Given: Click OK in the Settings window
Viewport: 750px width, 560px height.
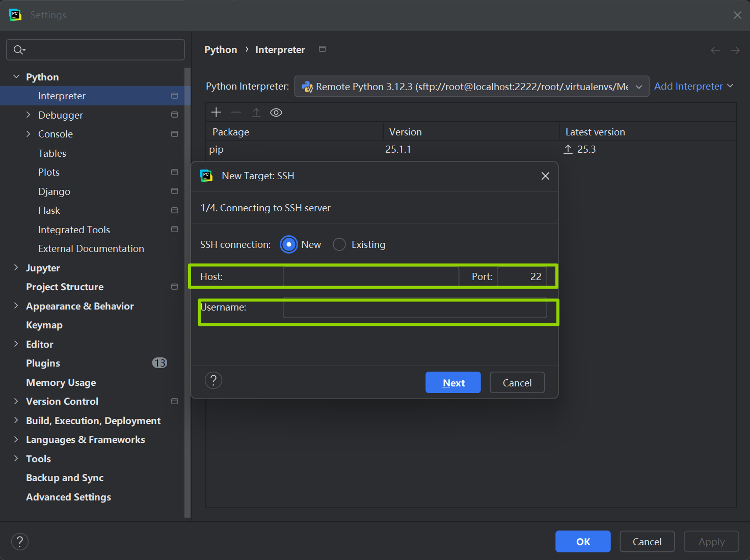Looking at the screenshot, I should [x=583, y=541].
